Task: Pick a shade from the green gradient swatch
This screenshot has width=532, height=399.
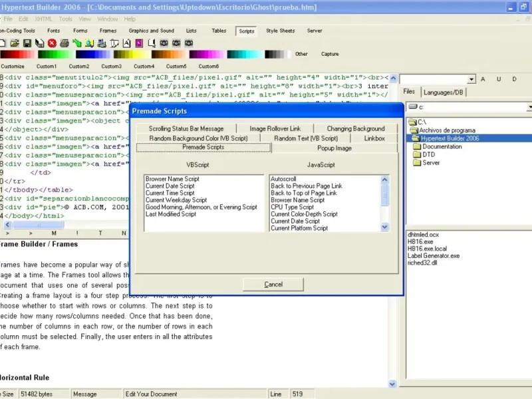Action: 55,55
